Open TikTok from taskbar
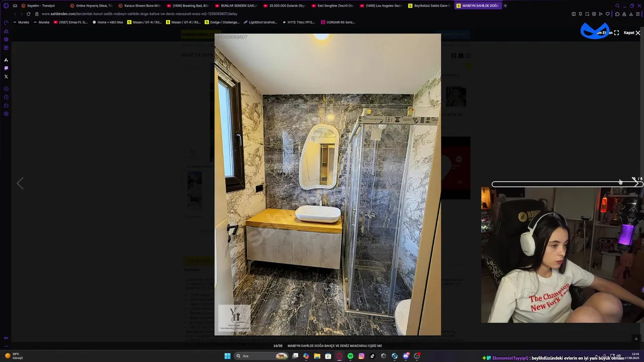The height and width of the screenshot is (362, 644). 372,356
